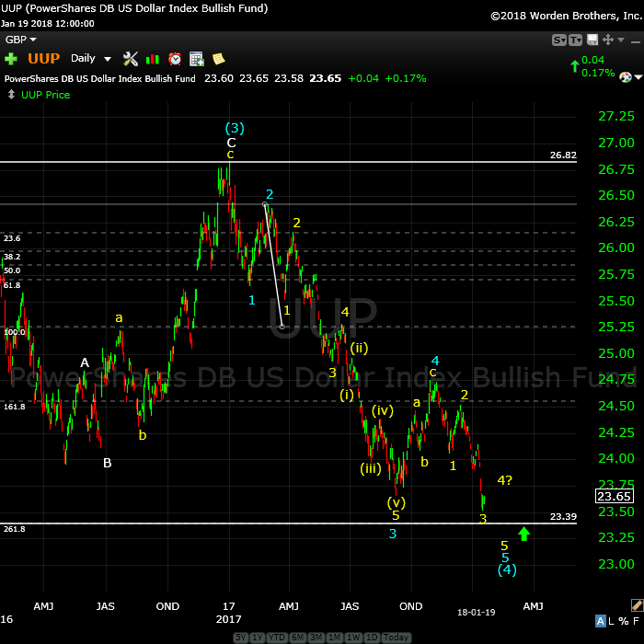
Task: Select the 6M time range
Action: pyautogui.click(x=297, y=638)
